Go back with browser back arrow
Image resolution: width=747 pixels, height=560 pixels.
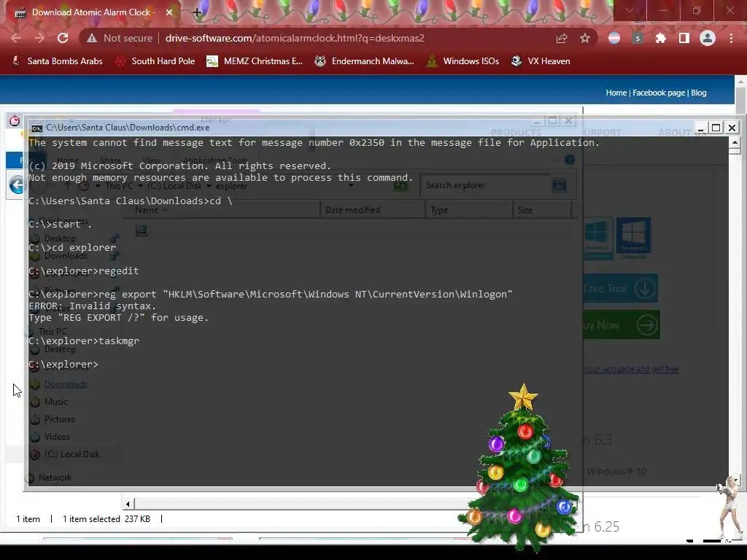pos(16,38)
